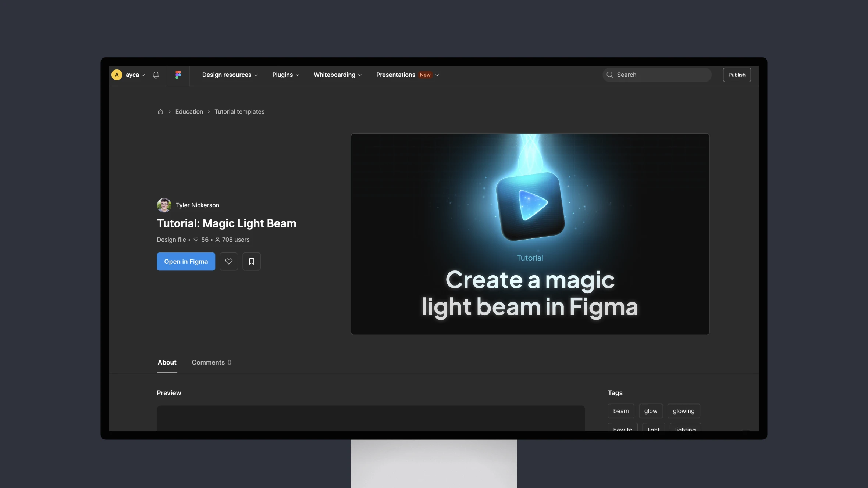
Task: Switch to the Comments 0 tab
Action: [211, 362]
